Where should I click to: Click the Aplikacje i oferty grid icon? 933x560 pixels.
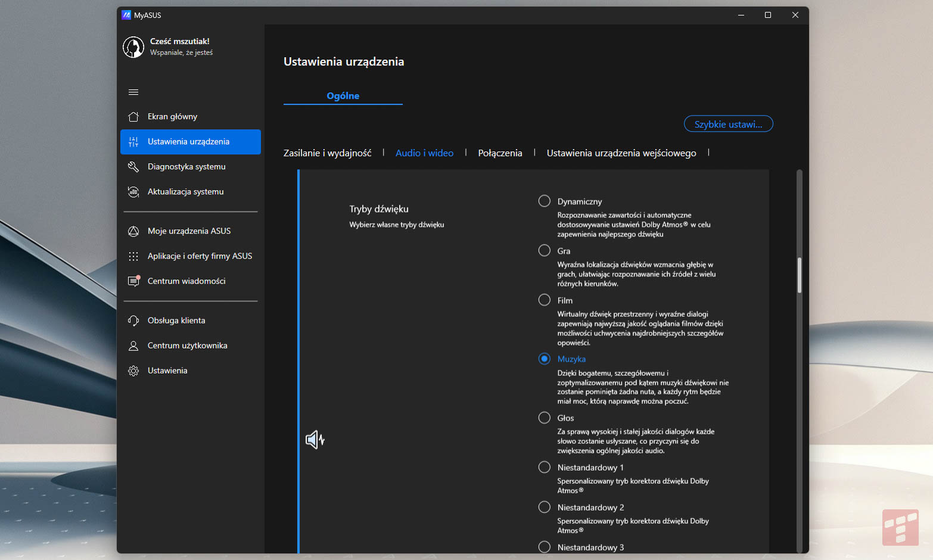click(133, 256)
